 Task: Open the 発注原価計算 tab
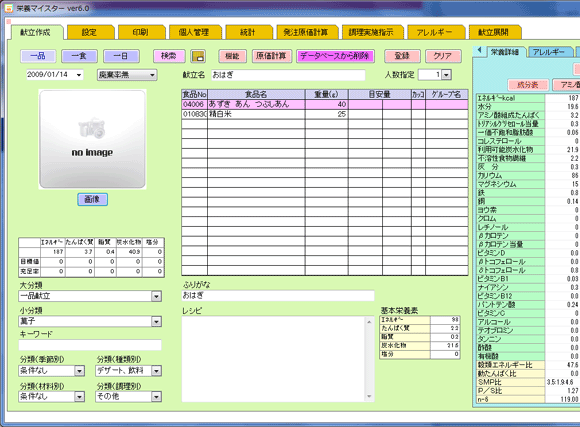(x=306, y=33)
